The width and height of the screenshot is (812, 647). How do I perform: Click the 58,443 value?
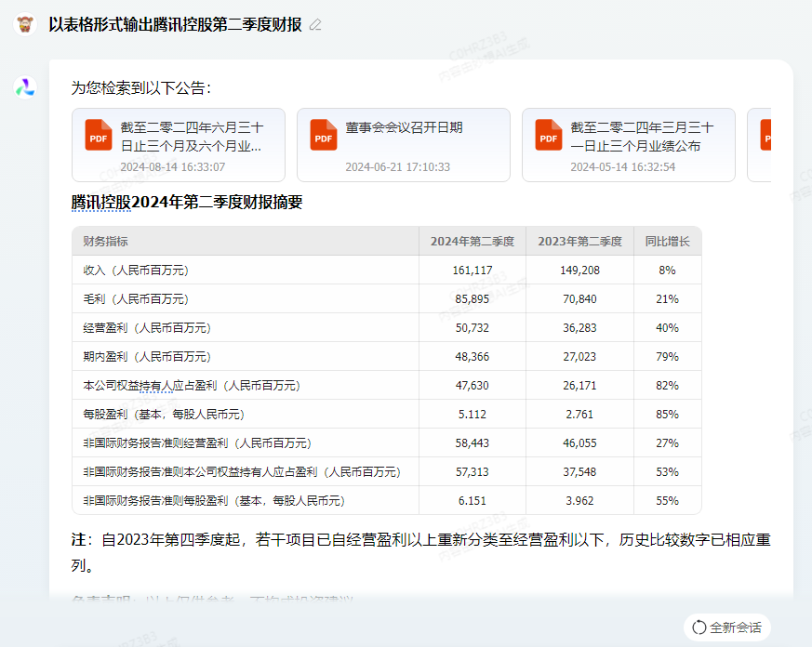click(473, 443)
